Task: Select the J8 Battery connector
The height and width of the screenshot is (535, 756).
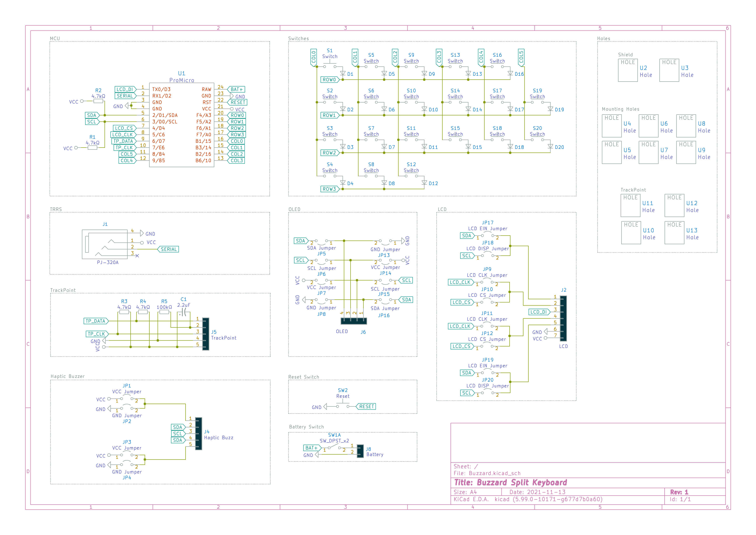Action: pyautogui.click(x=360, y=451)
